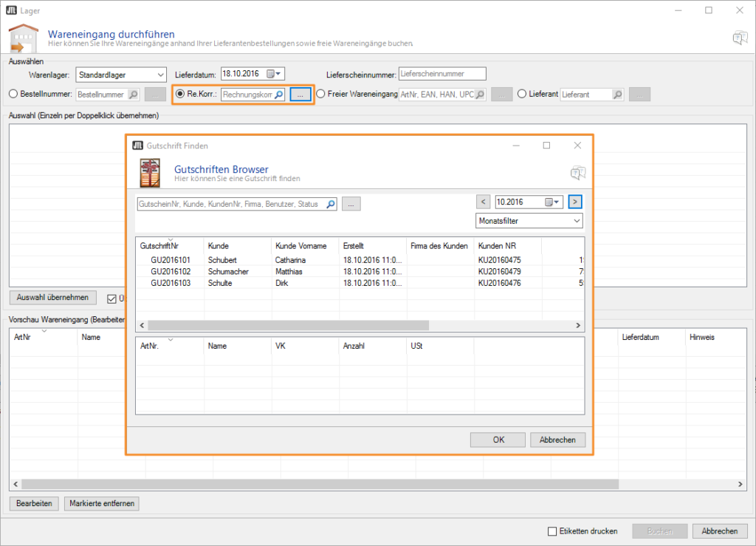Open the 10.2016 date dropdown
756x546 pixels.
coord(554,202)
